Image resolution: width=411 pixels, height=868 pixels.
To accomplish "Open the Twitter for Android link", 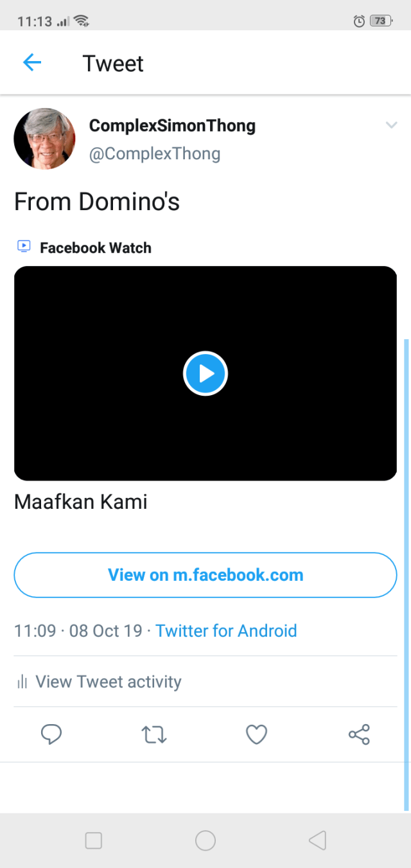I will pyautogui.click(x=226, y=631).
